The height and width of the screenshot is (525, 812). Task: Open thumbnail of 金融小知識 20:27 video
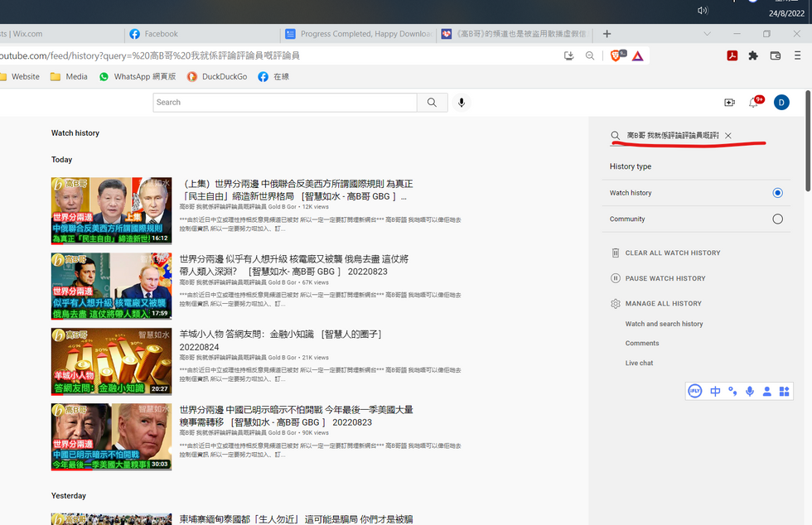click(111, 361)
